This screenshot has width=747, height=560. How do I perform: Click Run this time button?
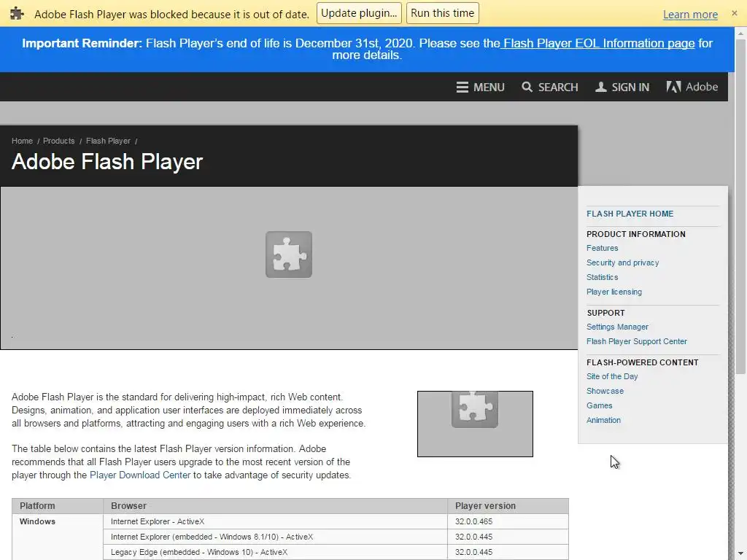tap(442, 13)
